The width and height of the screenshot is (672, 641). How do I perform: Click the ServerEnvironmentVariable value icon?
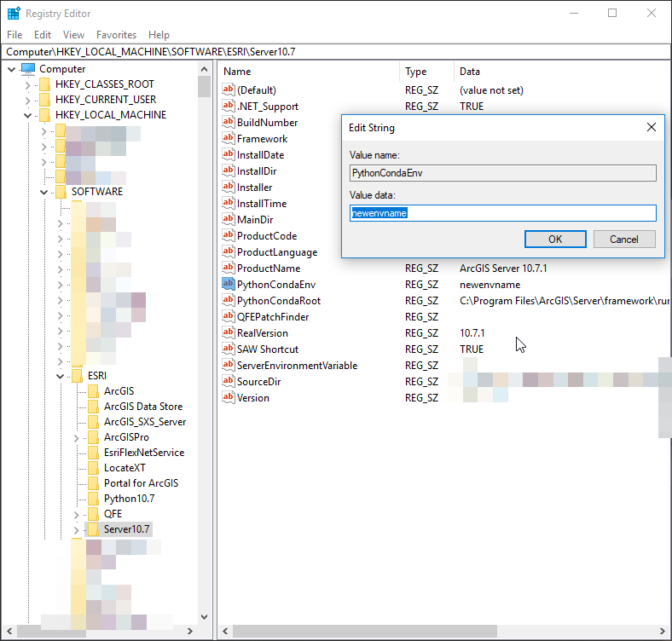point(228,365)
